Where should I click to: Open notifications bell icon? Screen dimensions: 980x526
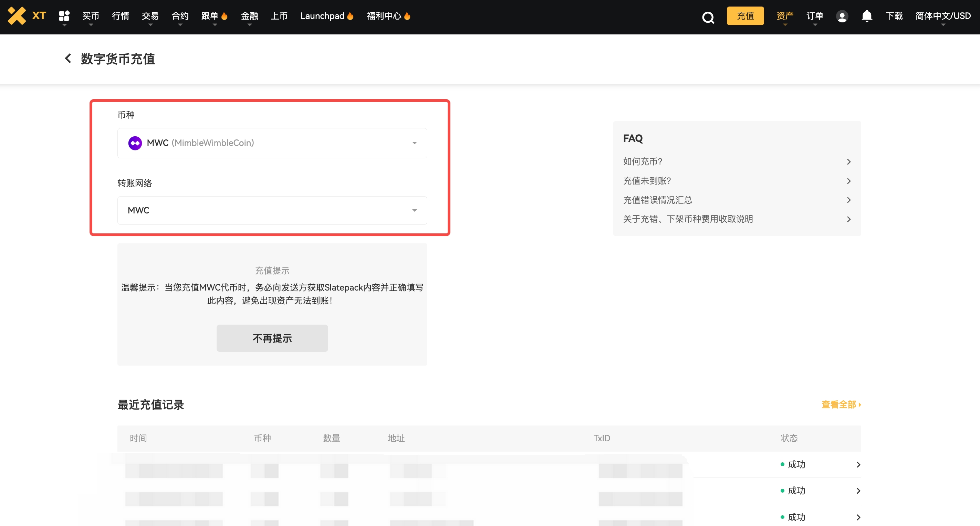coord(867,16)
